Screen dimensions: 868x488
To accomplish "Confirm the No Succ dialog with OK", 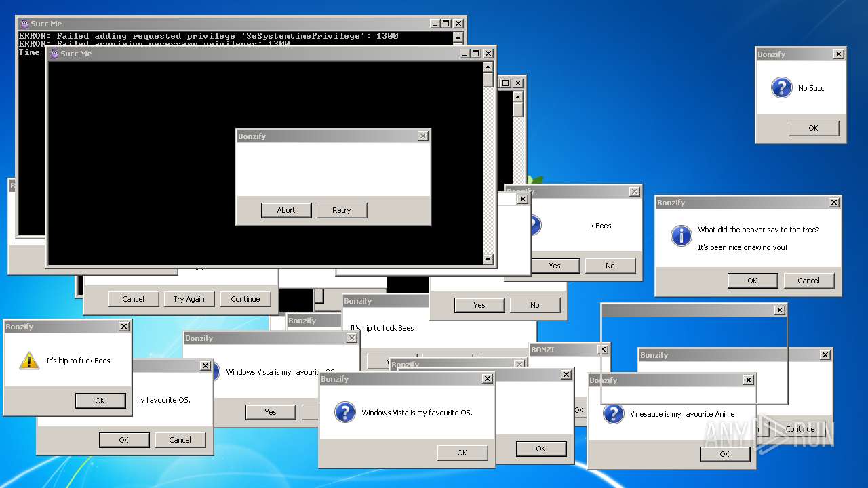I will pyautogui.click(x=813, y=128).
